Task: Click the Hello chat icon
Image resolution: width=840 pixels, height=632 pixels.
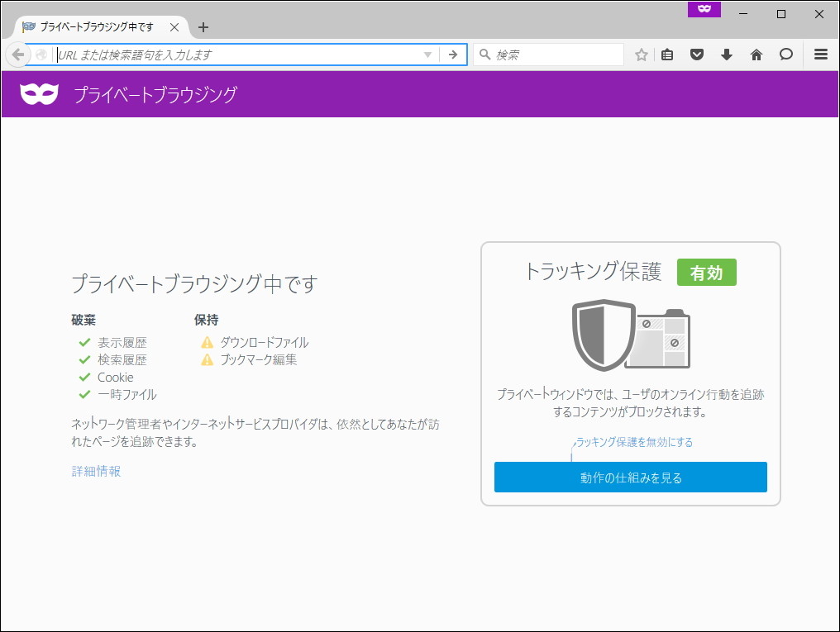Action: point(785,55)
